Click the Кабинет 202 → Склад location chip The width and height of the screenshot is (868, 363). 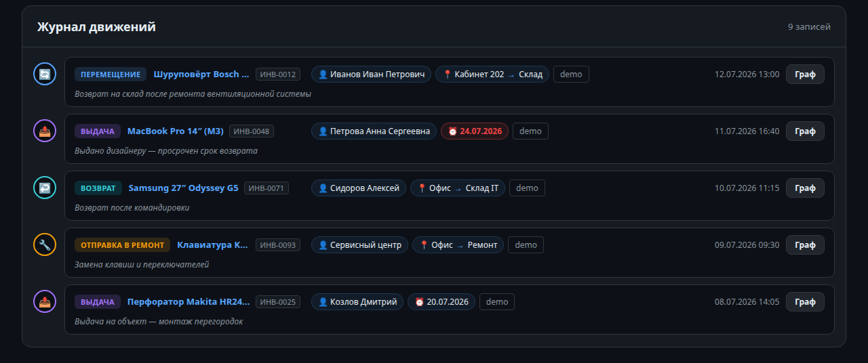tap(492, 74)
